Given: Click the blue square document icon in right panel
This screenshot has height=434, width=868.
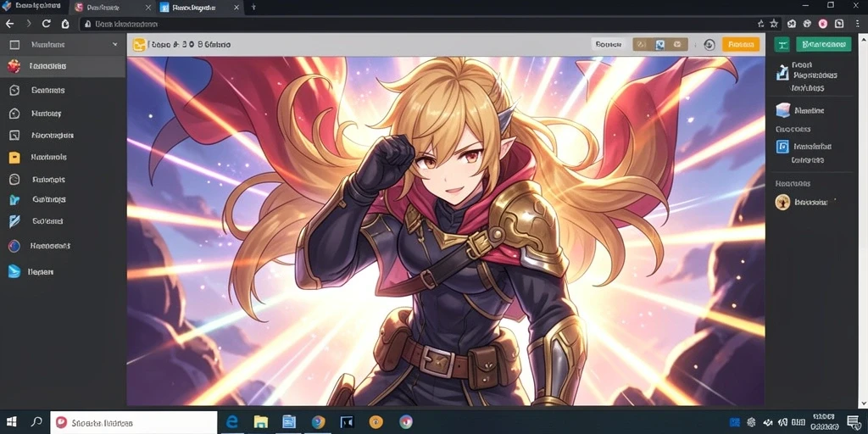Looking at the screenshot, I should click(782, 147).
